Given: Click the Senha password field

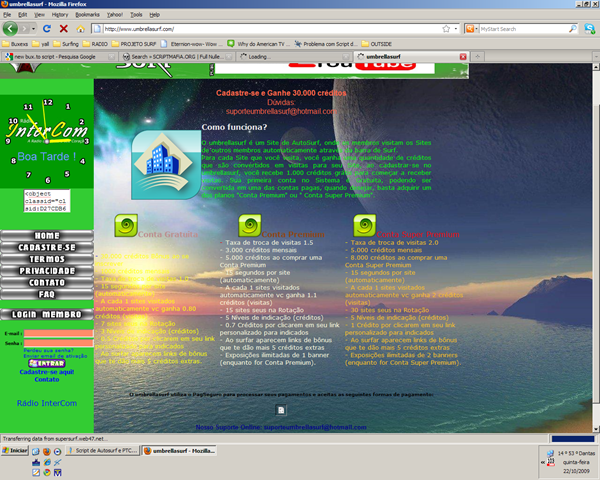Looking at the screenshot, I should (x=59, y=343).
